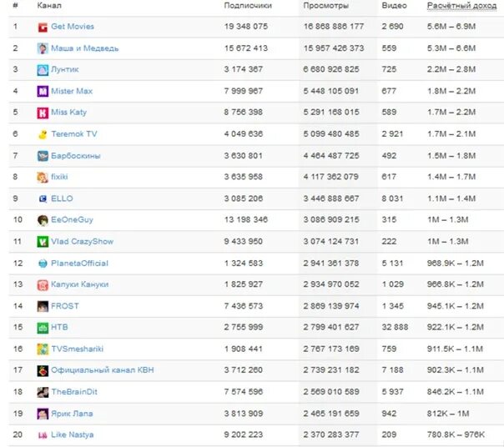The image size is (504, 447).
Task: Select income range 5.6M – 6.9M
Action: pos(451,27)
